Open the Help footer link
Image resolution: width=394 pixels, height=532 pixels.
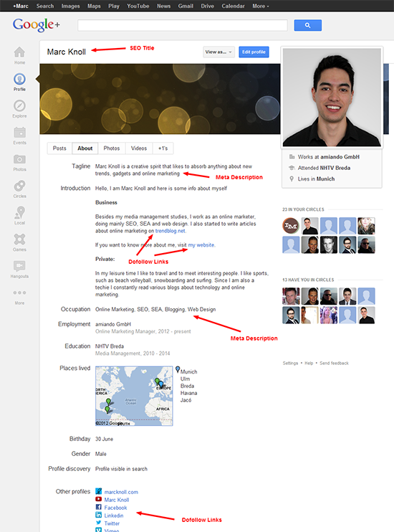(309, 363)
